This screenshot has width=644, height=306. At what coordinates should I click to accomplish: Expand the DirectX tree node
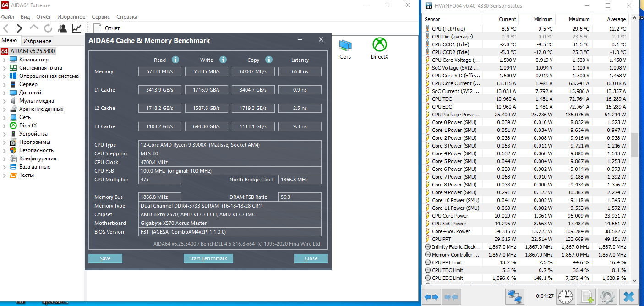[x=5, y=126]
